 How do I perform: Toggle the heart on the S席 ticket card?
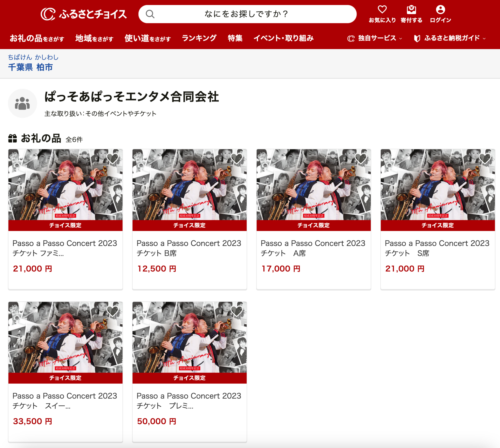[485, 159]
